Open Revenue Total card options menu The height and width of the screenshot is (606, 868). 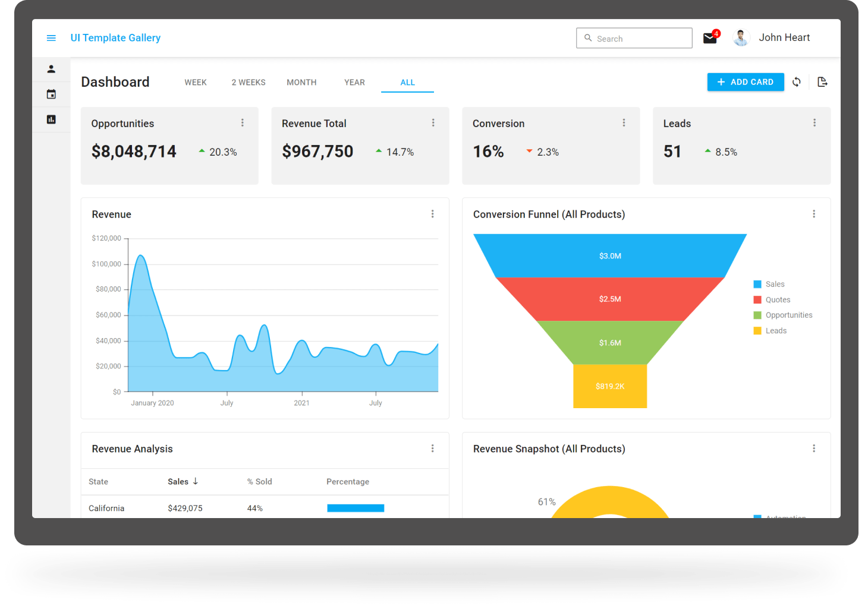point(433,123)
